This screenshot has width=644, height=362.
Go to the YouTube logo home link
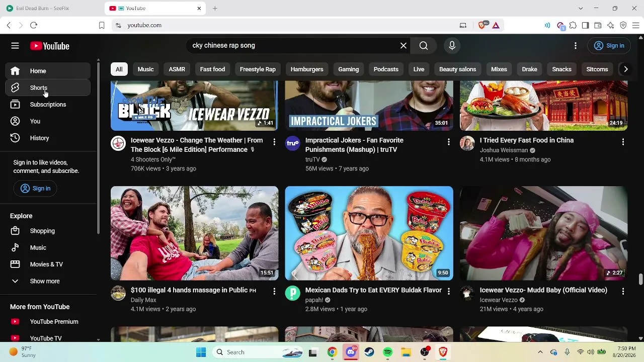click(50, 46)
